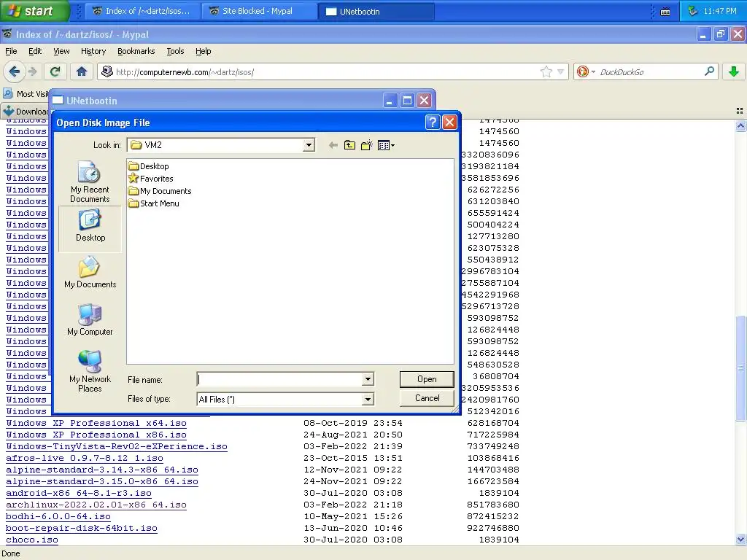
Task: Click the browser forward arrow
Action: [x=33, y=72]
